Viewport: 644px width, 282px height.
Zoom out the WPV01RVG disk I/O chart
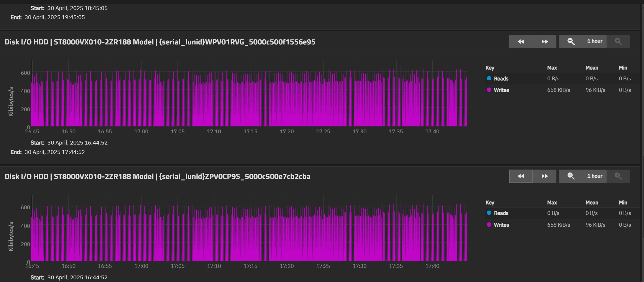coord(571,42)
